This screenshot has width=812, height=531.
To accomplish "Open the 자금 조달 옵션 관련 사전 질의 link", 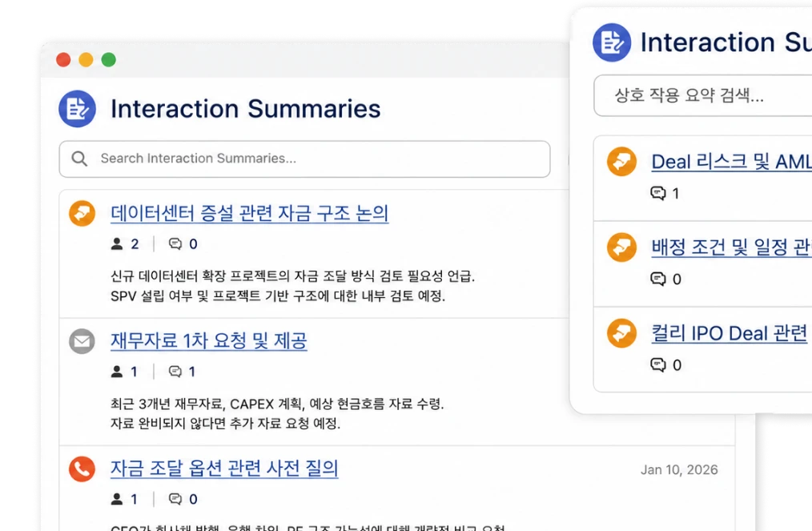I will click(x=224, y=469).
